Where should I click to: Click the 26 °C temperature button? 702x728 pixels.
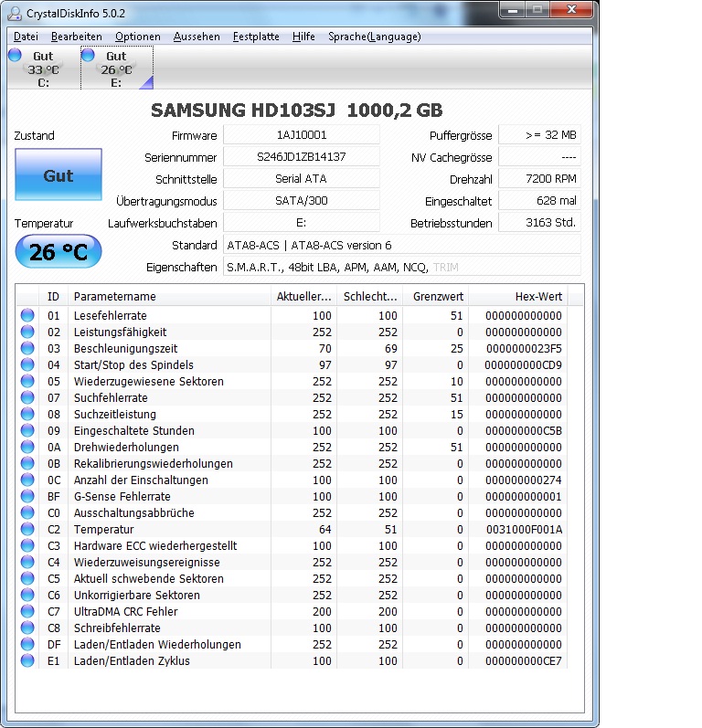[x=58, y=251]
